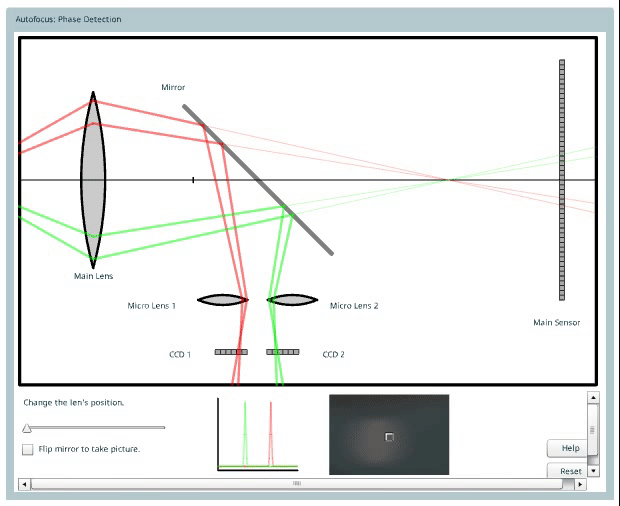Viewport: 620px width, 506px height.
Task: Click the vertical scrollbar thumb
Action: [x=593, y=430]
